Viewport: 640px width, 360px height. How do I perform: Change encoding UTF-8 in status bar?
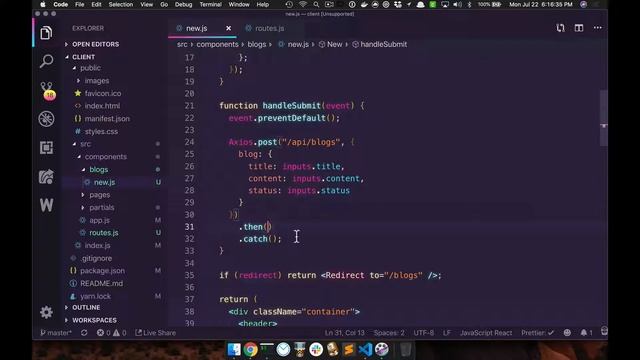[x=424, y=333]
